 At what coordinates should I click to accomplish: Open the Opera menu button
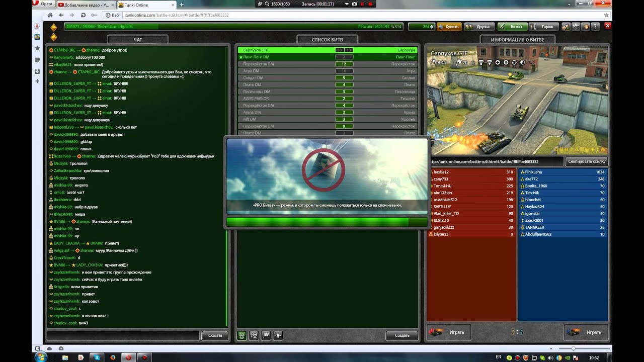[43, 4]
